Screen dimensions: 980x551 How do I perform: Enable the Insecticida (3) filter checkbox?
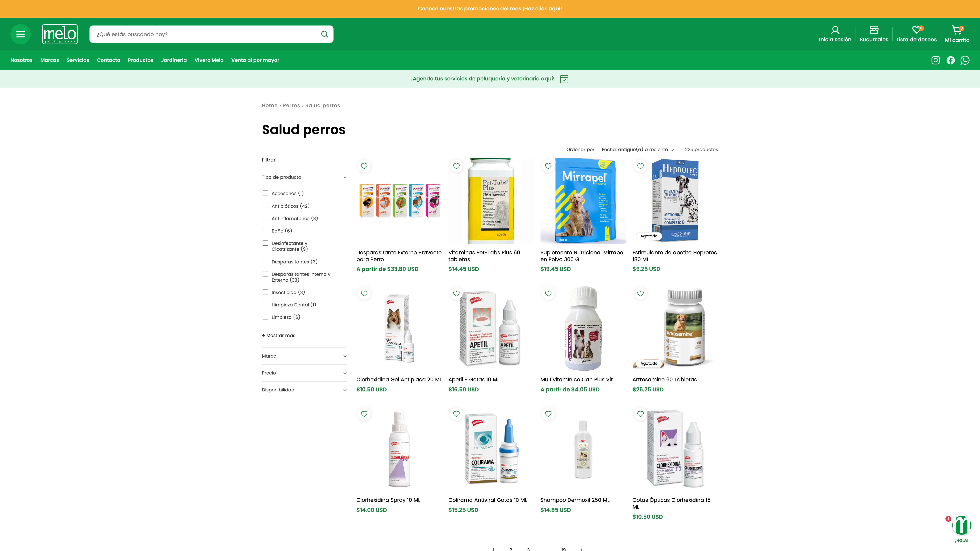265,292
